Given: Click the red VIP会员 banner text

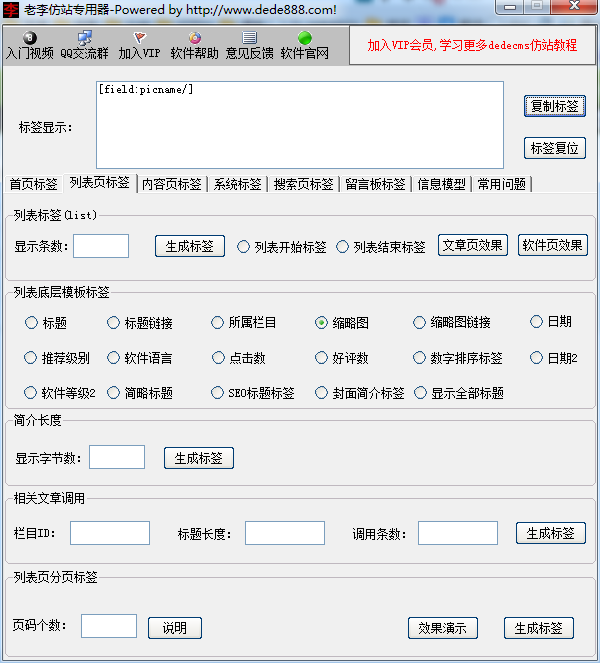Looking at the screenshot, I should pos(472,45).
